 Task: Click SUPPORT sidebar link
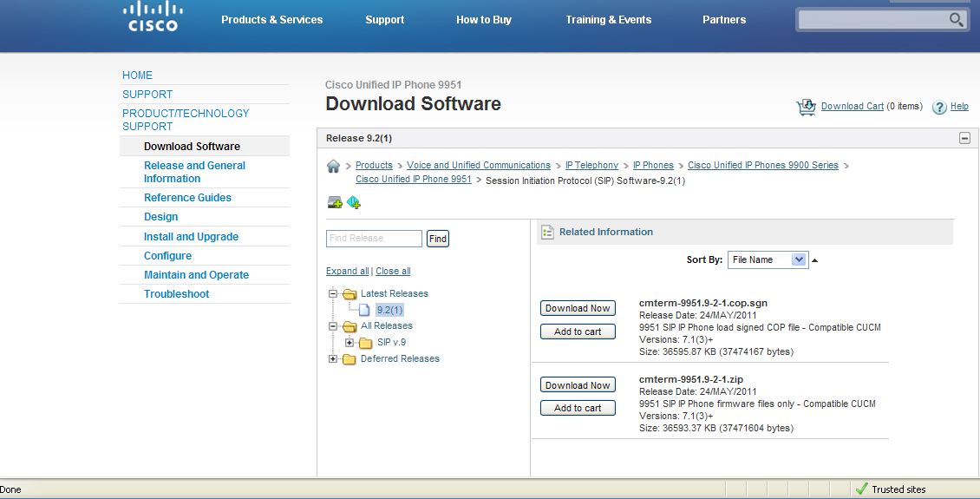tap(147, 95)
